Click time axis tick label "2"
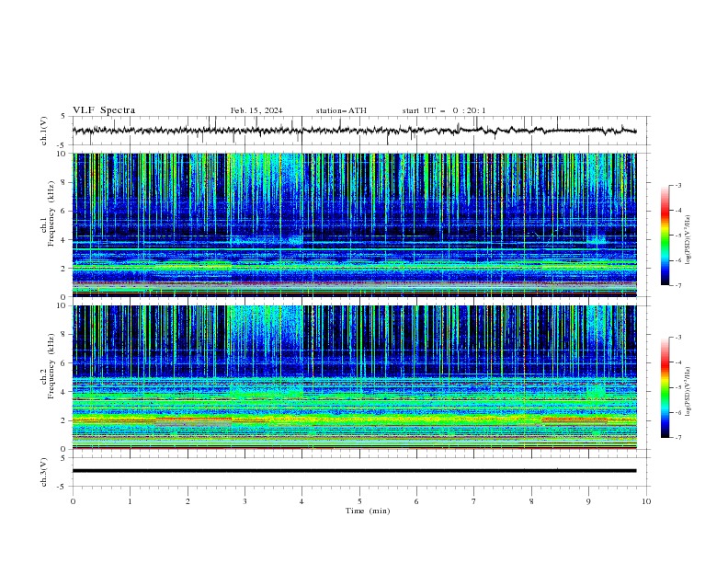This screenshot has width=728, height=563. 188,501
